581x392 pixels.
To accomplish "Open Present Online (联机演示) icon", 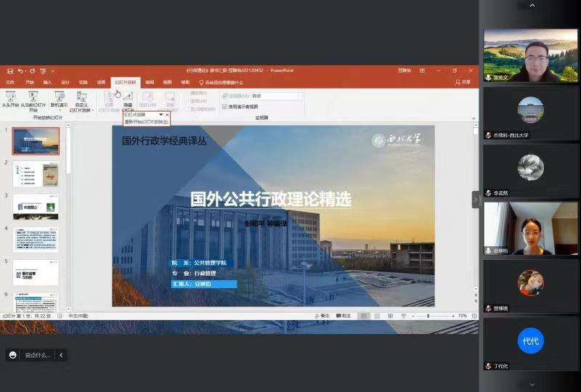I will click(60, 98).
